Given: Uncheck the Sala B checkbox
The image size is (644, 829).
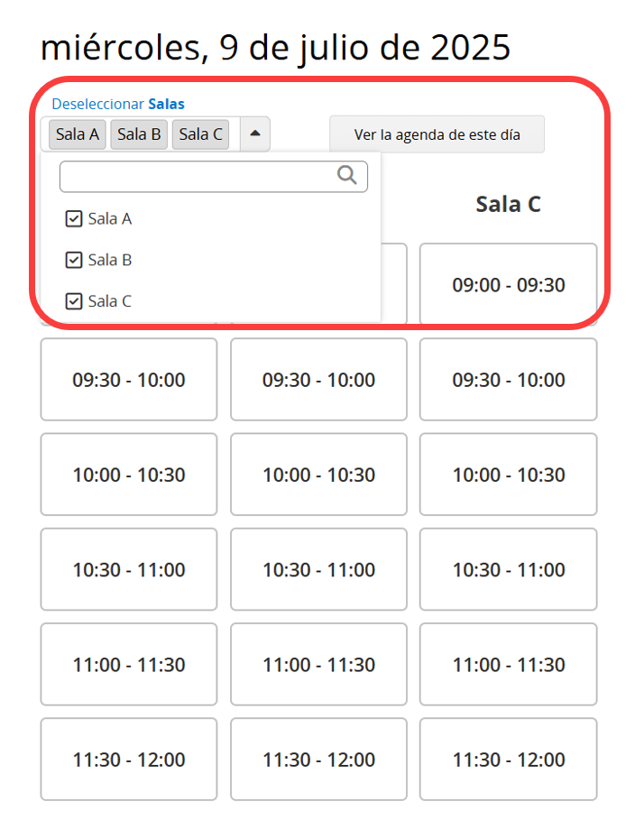Looking at the screenshot, I should pos(73,260).
